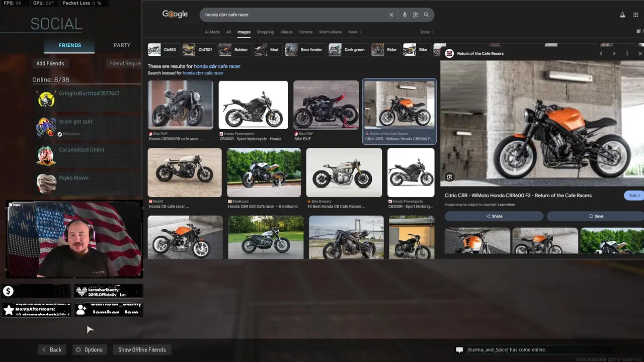The height and width of the screenshot is (362, 644).
Task: Click Return of the Cafe Racers site icon
Action: tap(449, 53)
